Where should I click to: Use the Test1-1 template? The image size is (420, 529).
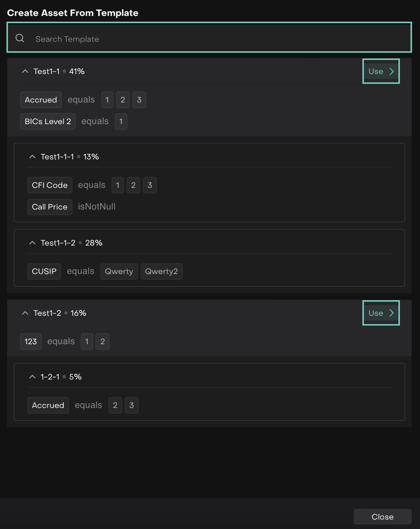tap(381, 71)
